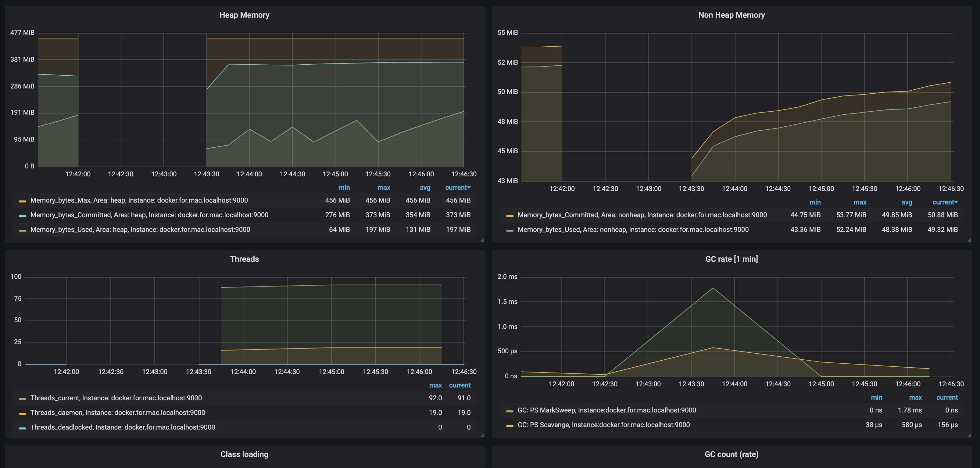Click PS MarkSweep legend color swatch

[x=510, y=411]
